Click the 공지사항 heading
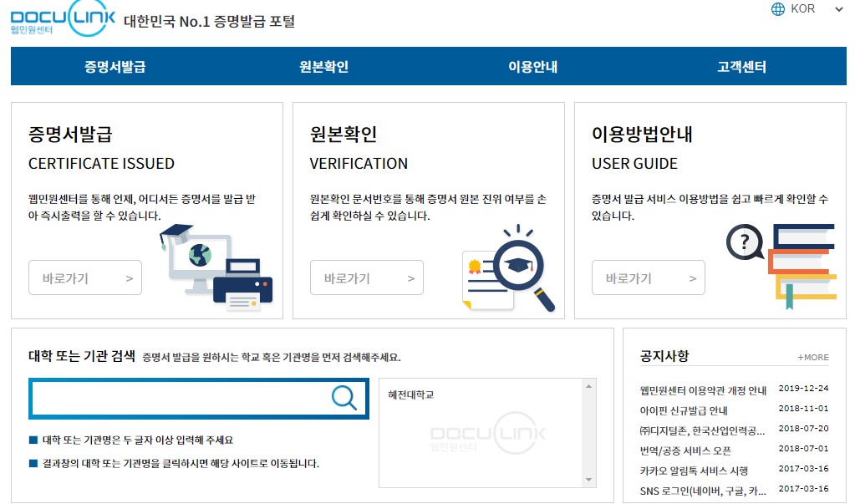Image resolution: width=855 pixels, height=504 pixels. coord(664,356)
